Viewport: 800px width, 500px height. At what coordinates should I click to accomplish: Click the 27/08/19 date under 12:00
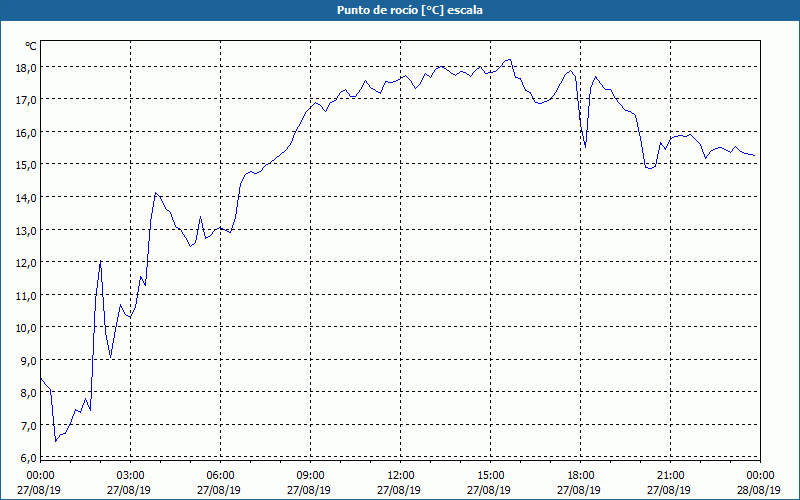click(399, 490)
